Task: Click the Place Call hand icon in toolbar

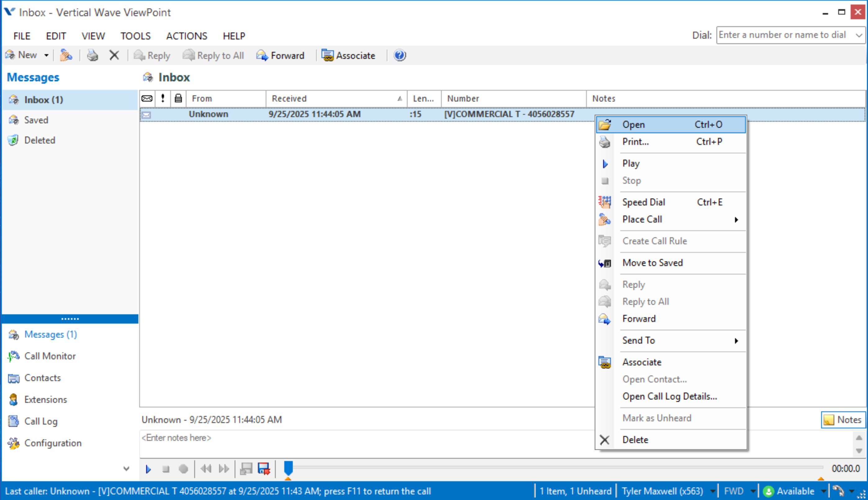Action: (x=66, y=55)
